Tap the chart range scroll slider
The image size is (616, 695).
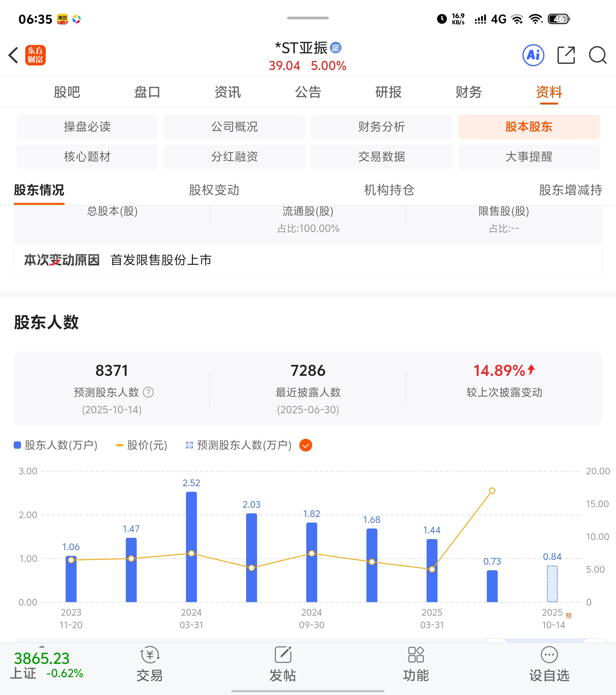(545, 640)
